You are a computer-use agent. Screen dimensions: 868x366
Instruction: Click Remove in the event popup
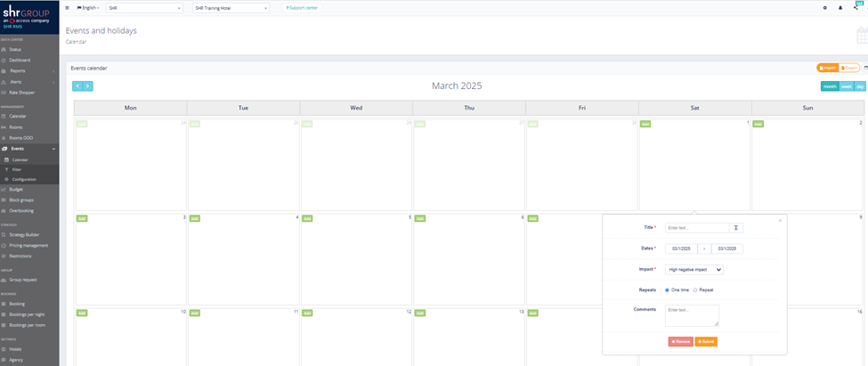point(680,342)
